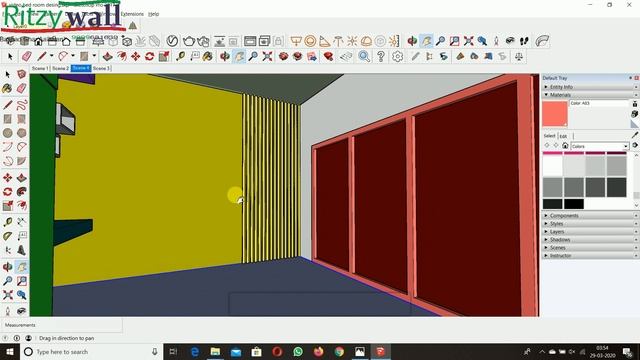This screenshot has width=640, height=360.
Task: Open WhatsApp from the taskbar
Action: [298, 351]
